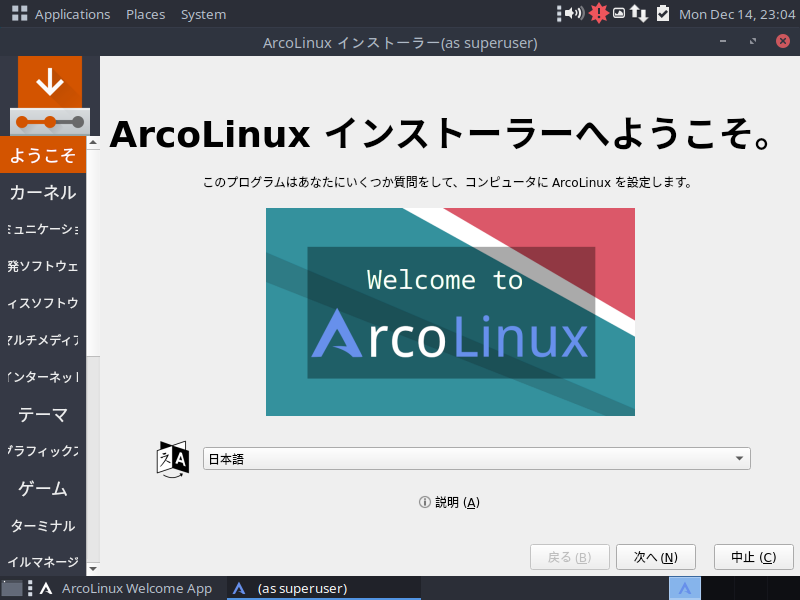Screen dimensions: 800x600
Task: Minimize the installer window
Action: (722, 41)
